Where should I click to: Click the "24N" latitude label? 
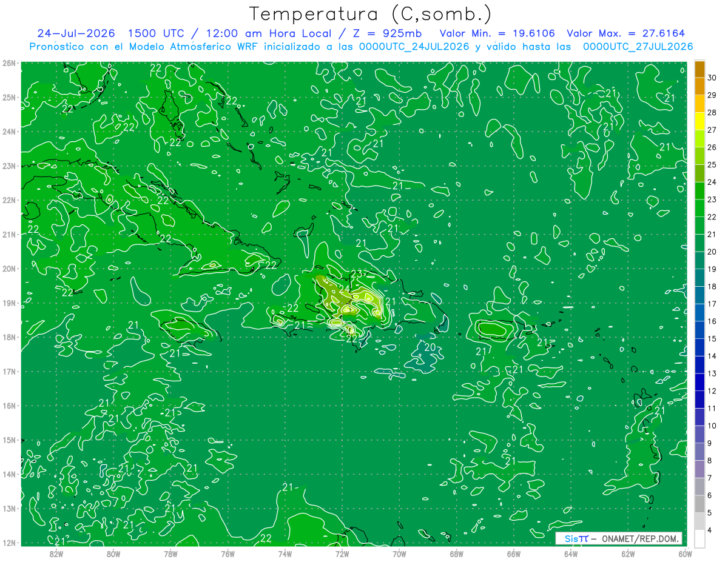click(8, 132)
